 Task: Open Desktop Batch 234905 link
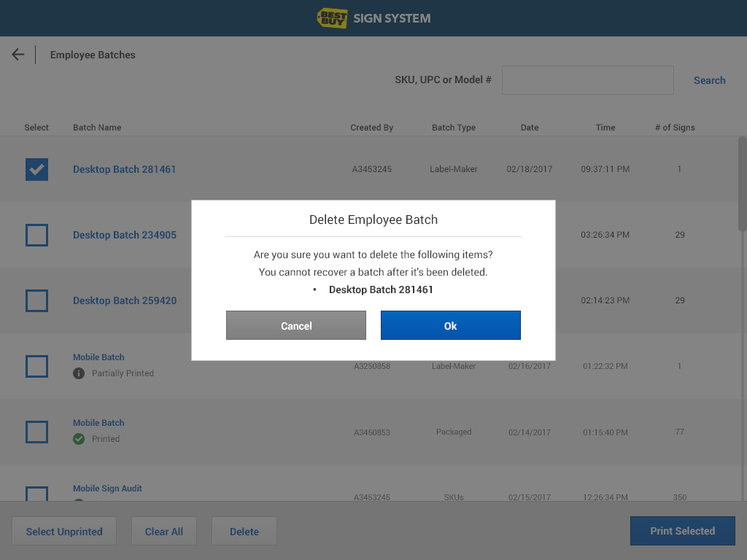pos(124,236)
